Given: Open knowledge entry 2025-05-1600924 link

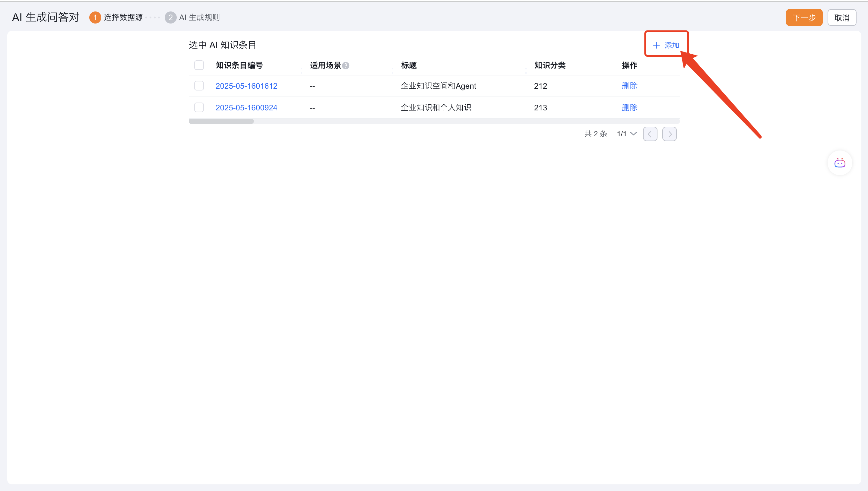Looking at the screenshot, I should (x=246, y=108).
